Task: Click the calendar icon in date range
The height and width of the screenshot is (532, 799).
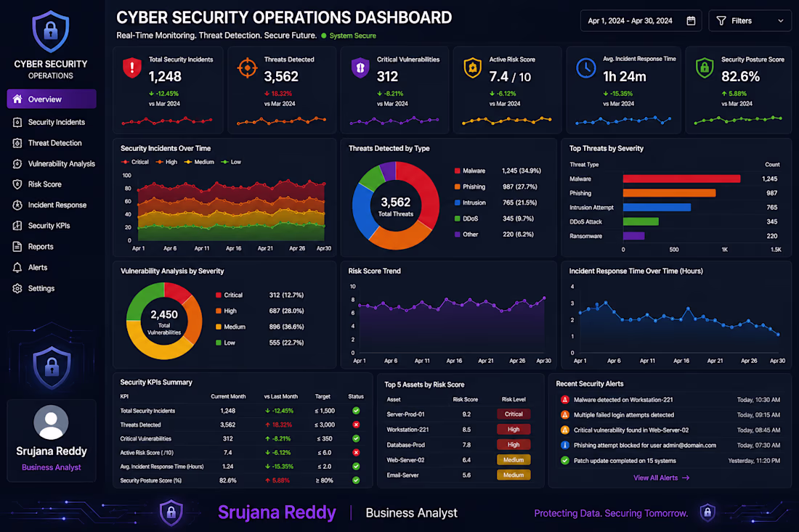Action: 691,21
